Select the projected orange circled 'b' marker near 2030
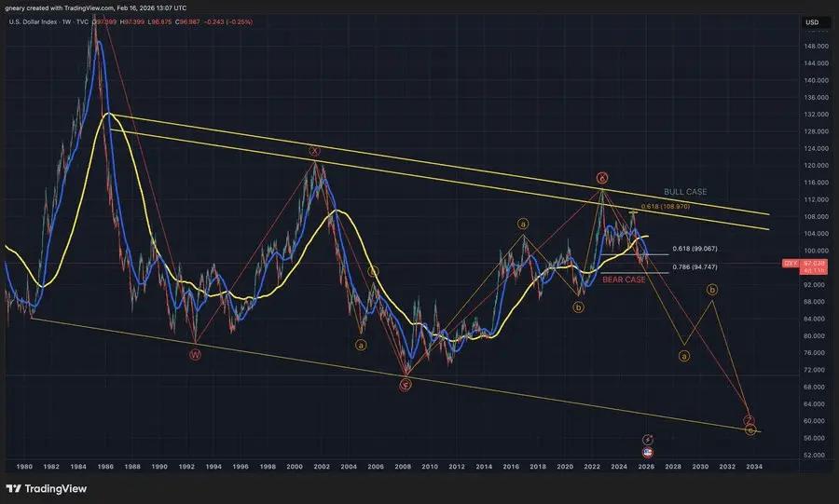 (713, 291)
